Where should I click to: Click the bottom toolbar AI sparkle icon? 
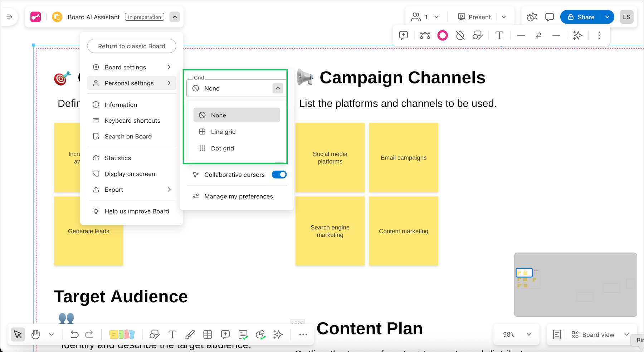click(278, 334)
